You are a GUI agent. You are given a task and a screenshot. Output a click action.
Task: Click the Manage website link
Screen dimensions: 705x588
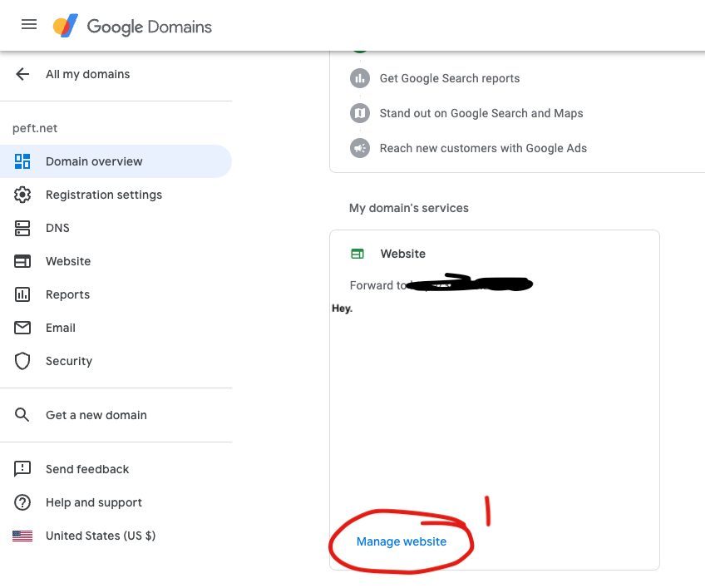click(x=402, y=541)
